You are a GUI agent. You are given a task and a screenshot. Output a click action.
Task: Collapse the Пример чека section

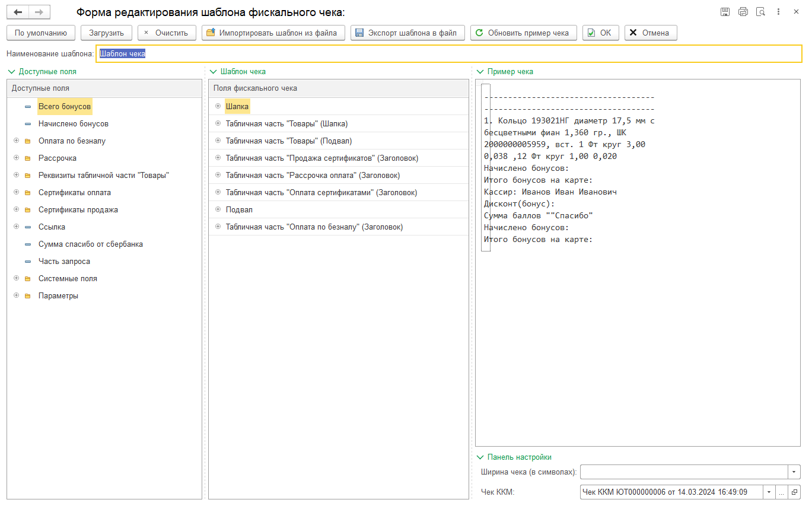click(480, 72)
